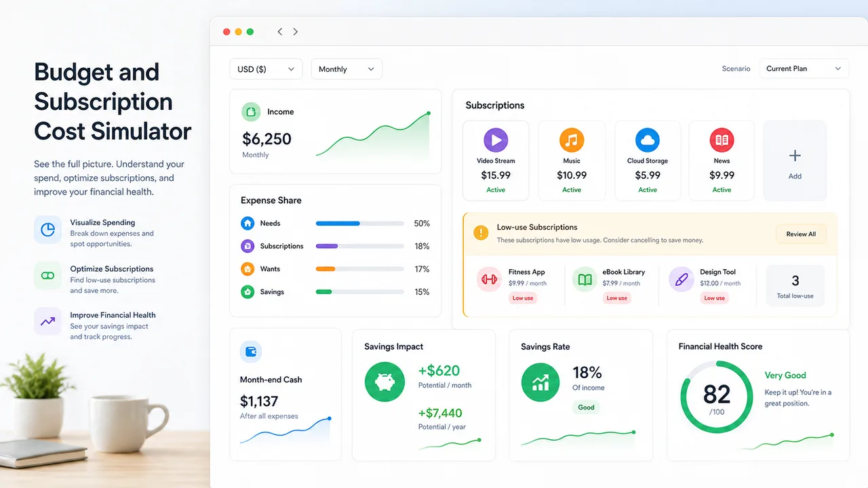Image resolution: width=868 pixels, height=488 pixels.
Task: Click the Needs 50% progress bar
Action: pos(361,223)
